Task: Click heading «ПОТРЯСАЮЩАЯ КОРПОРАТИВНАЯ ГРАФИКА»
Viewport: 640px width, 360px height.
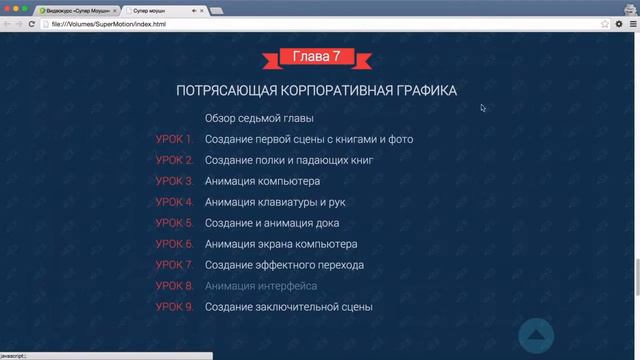Action: tap(316, 91)
